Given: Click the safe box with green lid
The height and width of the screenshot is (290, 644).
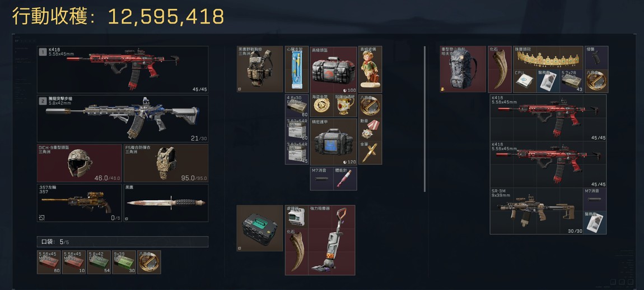Looking at the screenshot, I should [x=260, y=228].
